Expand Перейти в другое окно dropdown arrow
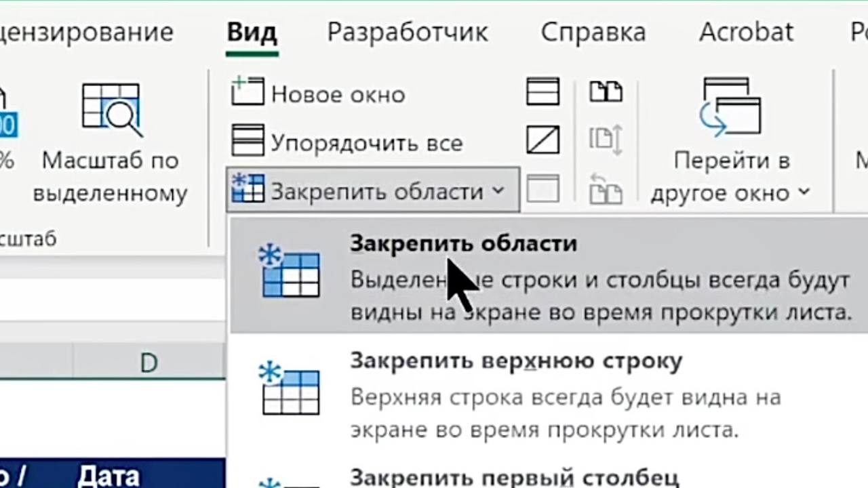The height and width of the screenshot is (488, 868). pyautogui.click(x=804, y=192)
